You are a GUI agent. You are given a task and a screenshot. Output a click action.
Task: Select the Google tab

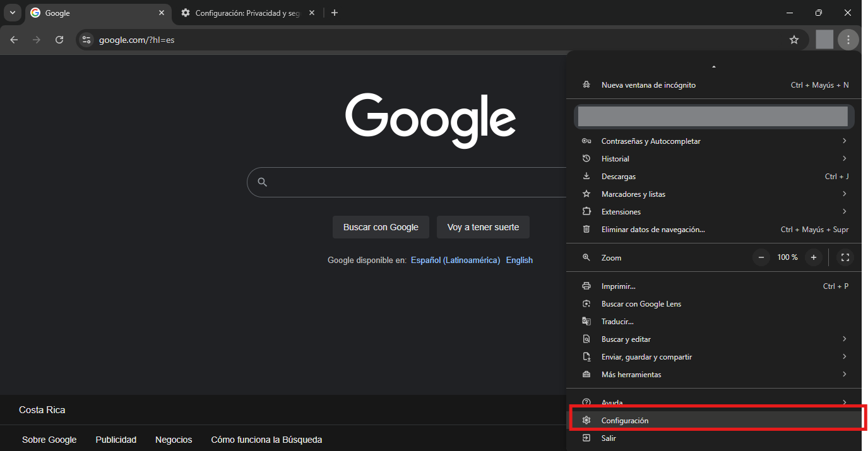(98, 13)
